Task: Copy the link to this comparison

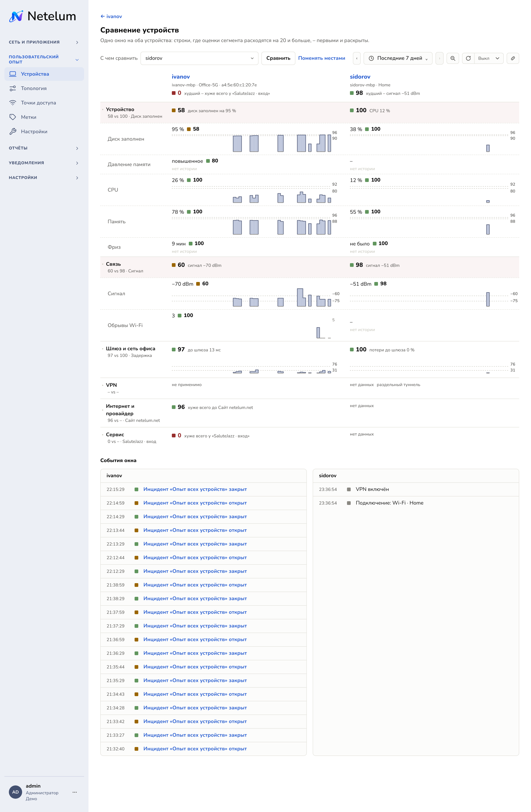Action: (x=513, y=58)
